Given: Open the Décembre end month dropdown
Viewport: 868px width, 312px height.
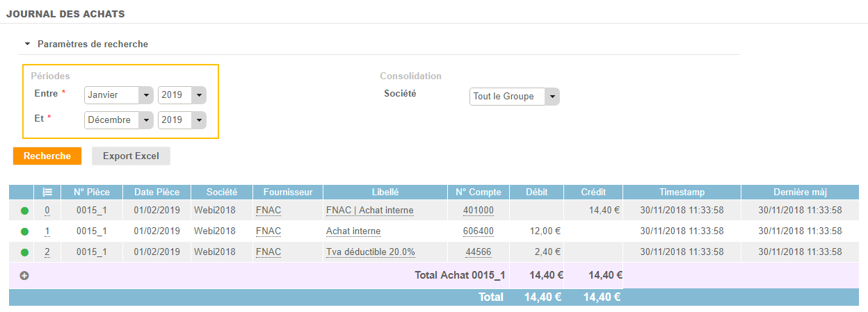Looking at the screenshot, I should [x=118, y=120].
